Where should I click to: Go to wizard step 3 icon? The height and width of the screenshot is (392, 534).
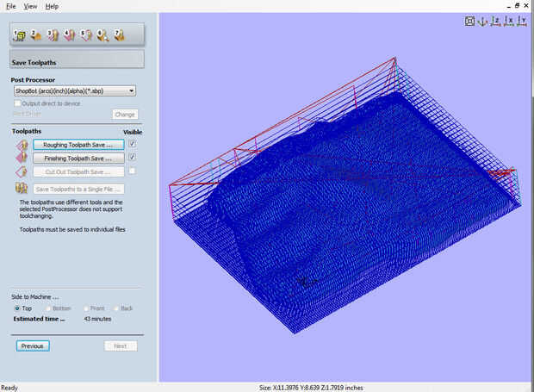pyautogui.click(x=53, y=35)
